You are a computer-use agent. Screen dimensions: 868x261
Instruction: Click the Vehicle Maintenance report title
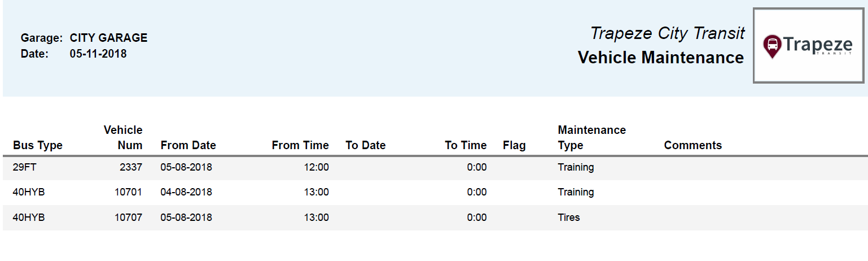point(660,57)
